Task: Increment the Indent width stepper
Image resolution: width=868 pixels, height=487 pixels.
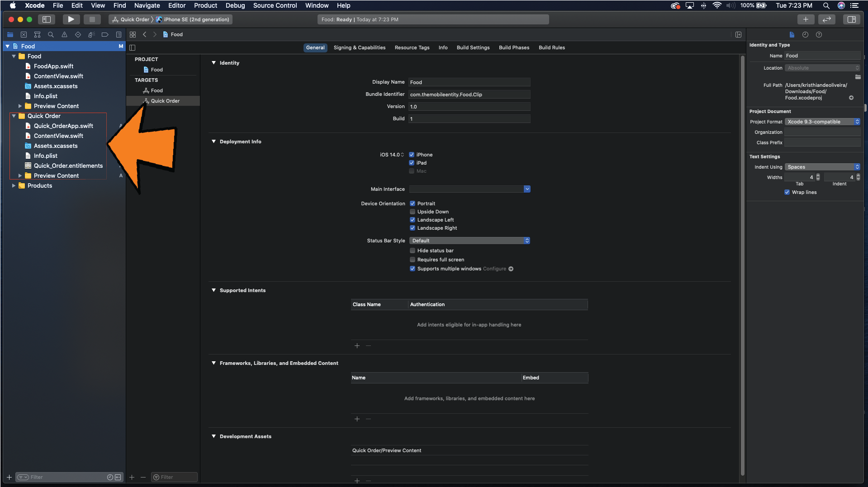Action: pos(858,175)
